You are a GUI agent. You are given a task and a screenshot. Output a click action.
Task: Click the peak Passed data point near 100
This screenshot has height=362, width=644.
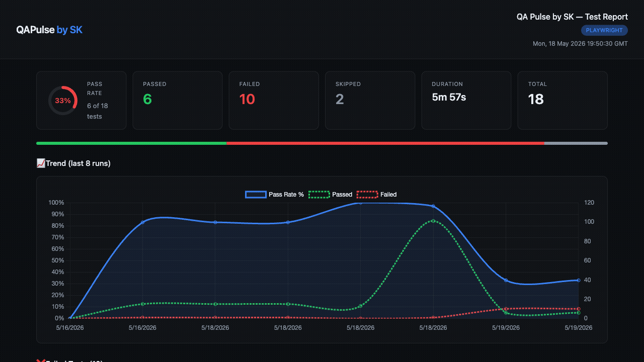(x=433, y=221)
